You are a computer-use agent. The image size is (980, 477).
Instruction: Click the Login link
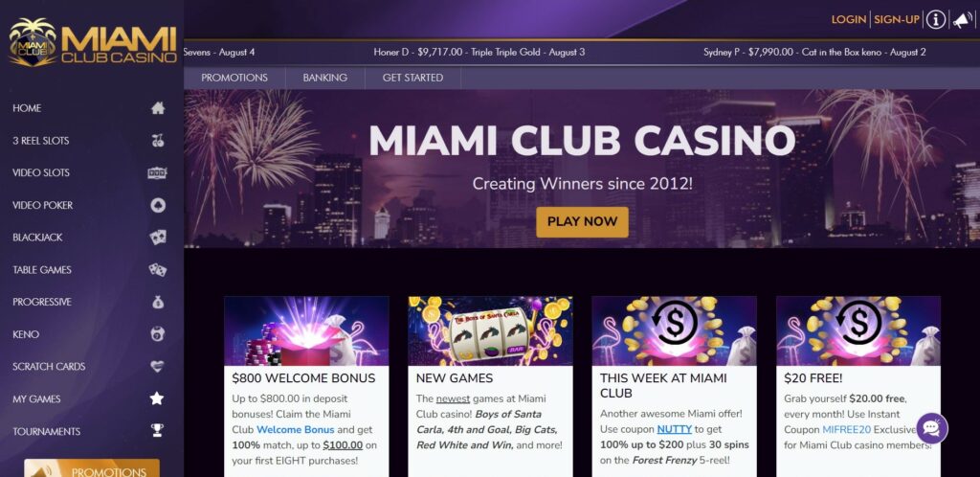[849, 19]
